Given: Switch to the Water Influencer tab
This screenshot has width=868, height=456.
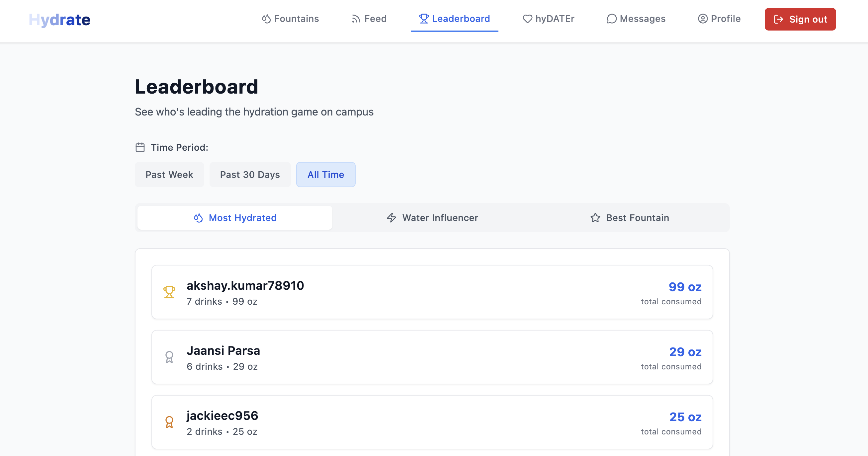Looking at the screenshot, I should pyautogui.click(x=432, y=218).
